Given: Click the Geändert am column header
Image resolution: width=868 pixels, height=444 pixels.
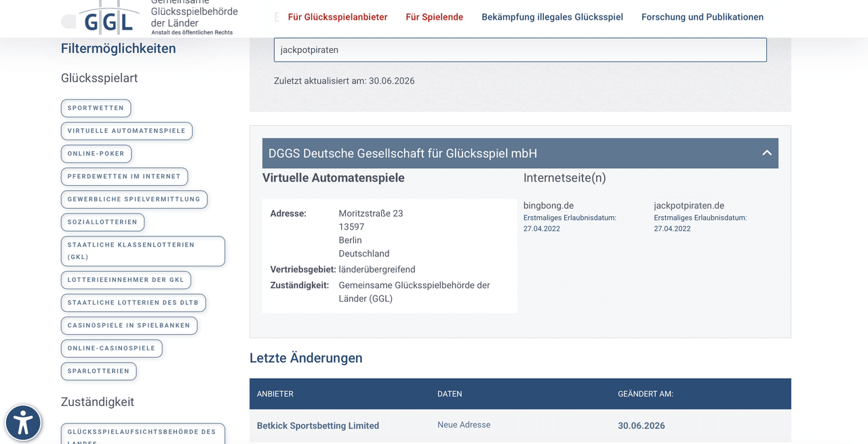Looking at the screenshot, I should click(646, 394).
